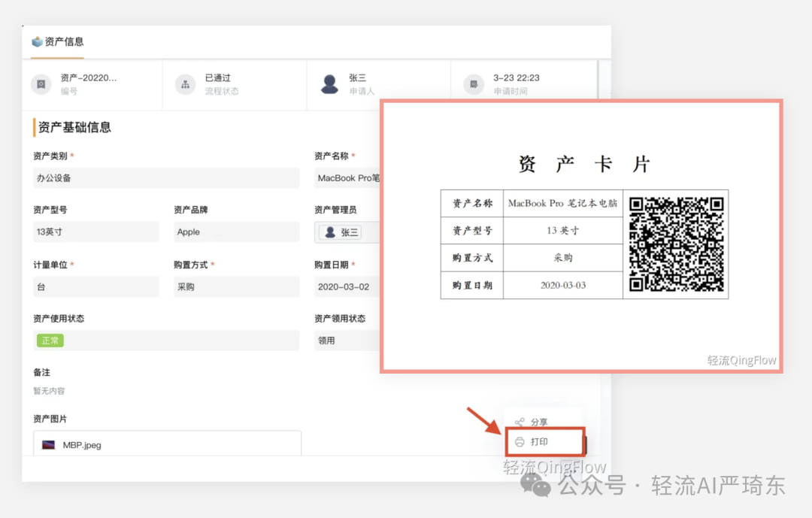The width and height of the screenshot is (812, 518).
Task: Click the share icon beside 分享
Action: (518, 422)
